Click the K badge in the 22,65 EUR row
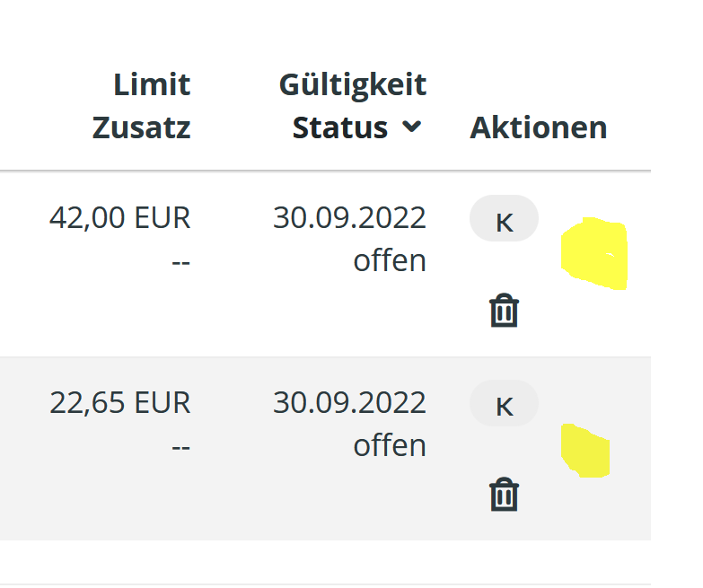 [504, 403]
